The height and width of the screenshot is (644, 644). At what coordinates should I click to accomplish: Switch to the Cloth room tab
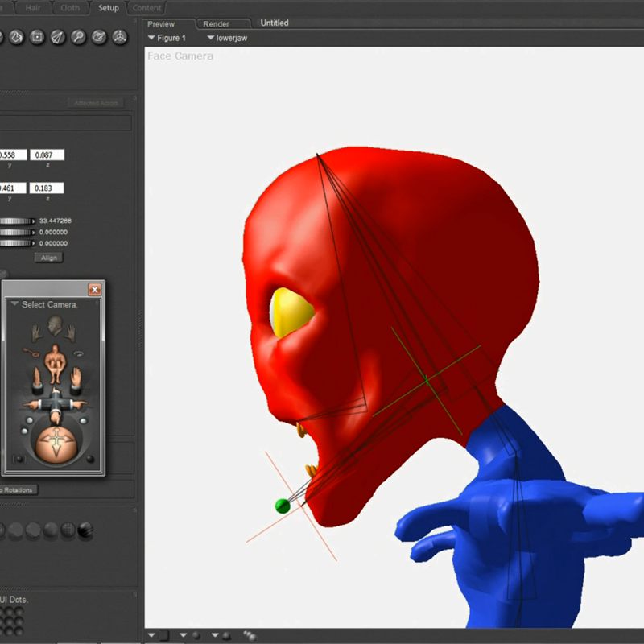click(70, 8)
